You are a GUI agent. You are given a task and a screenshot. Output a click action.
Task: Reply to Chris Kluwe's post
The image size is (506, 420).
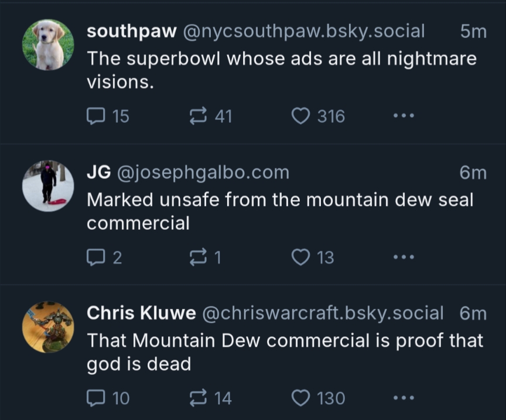click(x=95, y=398)
